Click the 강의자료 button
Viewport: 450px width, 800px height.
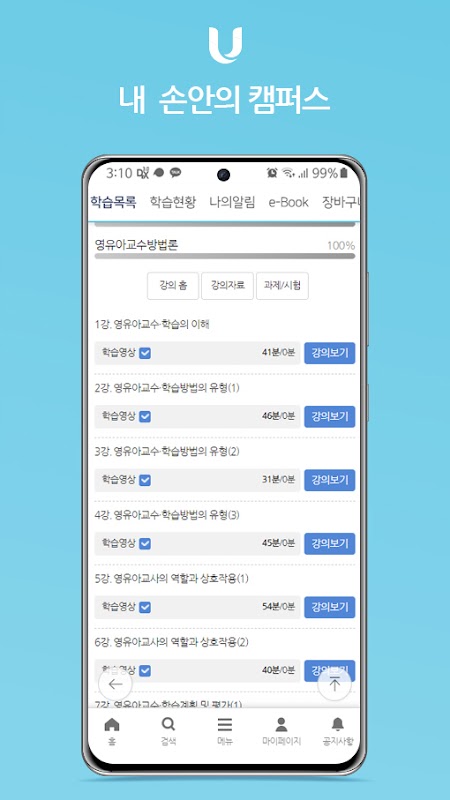[x=228, y=286]
